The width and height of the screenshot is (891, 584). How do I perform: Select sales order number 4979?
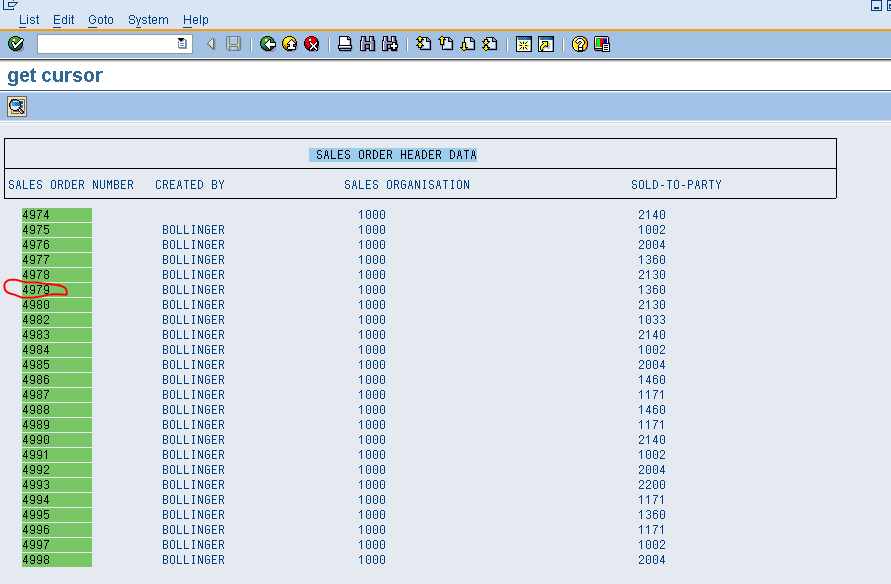coord(40,289)
